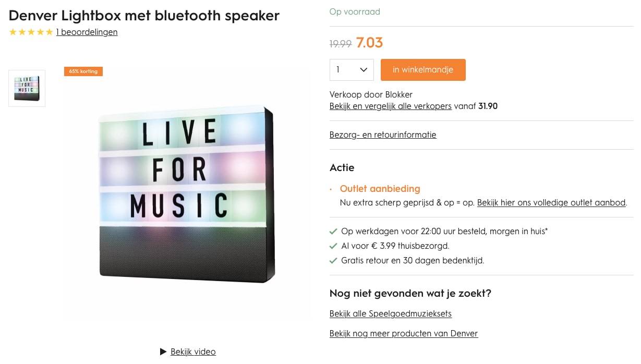
Task: Watch product video via Bekijk video
Action: click(x=193, y=351)
